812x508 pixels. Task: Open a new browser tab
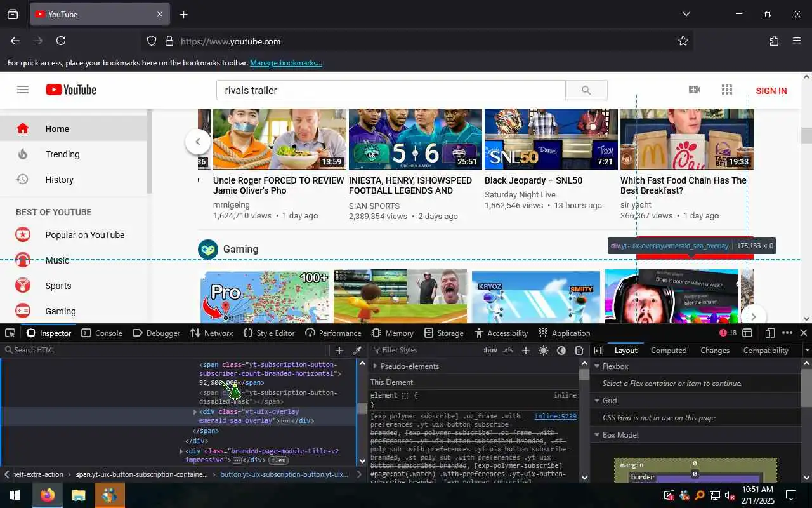[x=183, y=14]
